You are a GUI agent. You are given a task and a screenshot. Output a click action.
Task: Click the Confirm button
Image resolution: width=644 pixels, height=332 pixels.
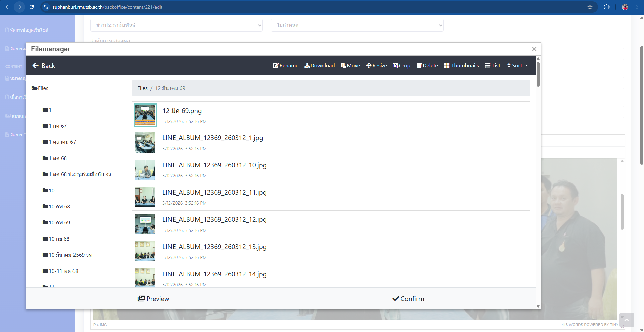click(408, 299)
